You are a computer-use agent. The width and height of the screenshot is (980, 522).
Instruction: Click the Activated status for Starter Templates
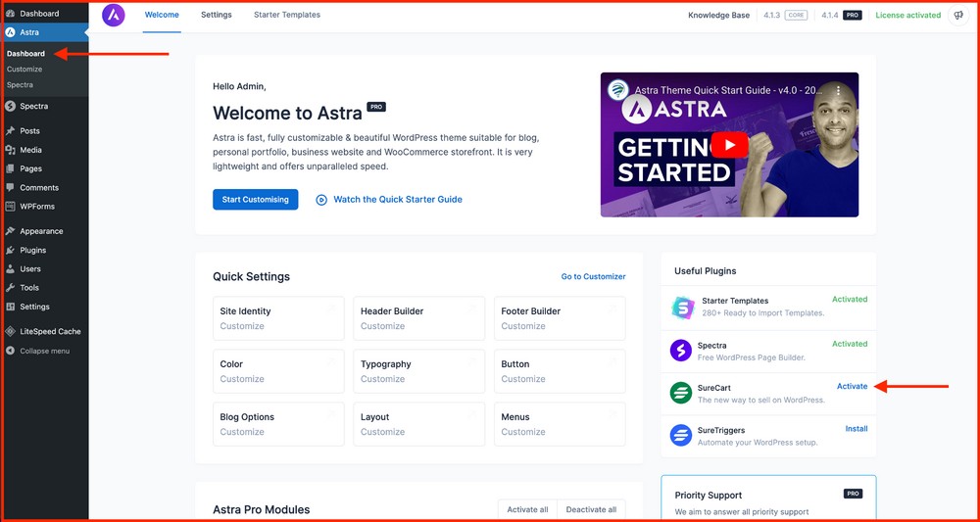[850, 300]
